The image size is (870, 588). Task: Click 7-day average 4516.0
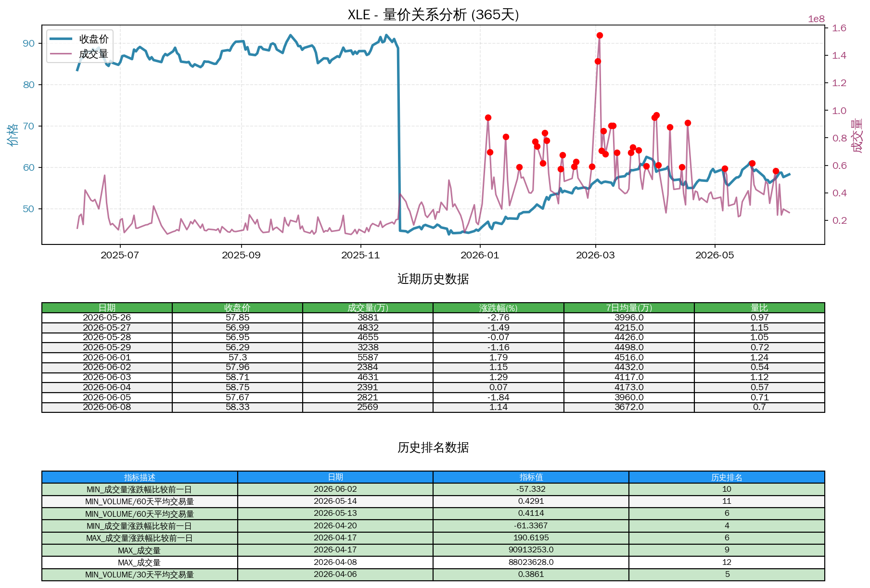tap(629, 358)
